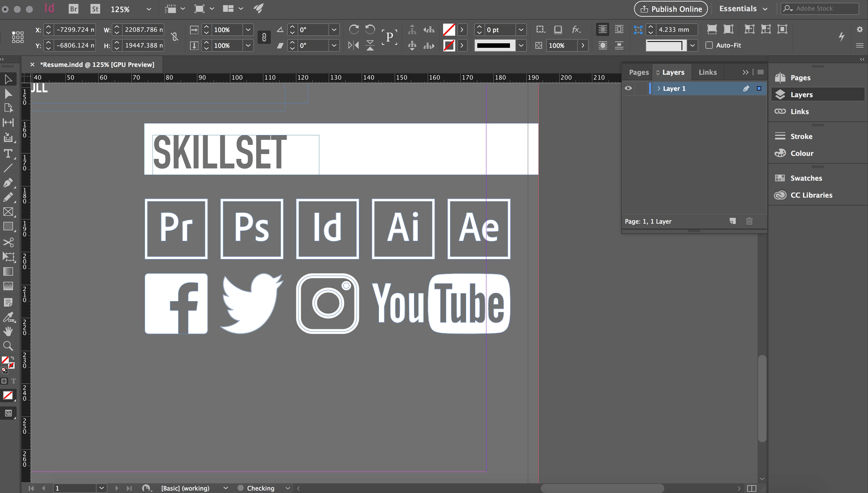Select the Zoom tool
This screenshot has height=493, width=868.
[8, 346]
